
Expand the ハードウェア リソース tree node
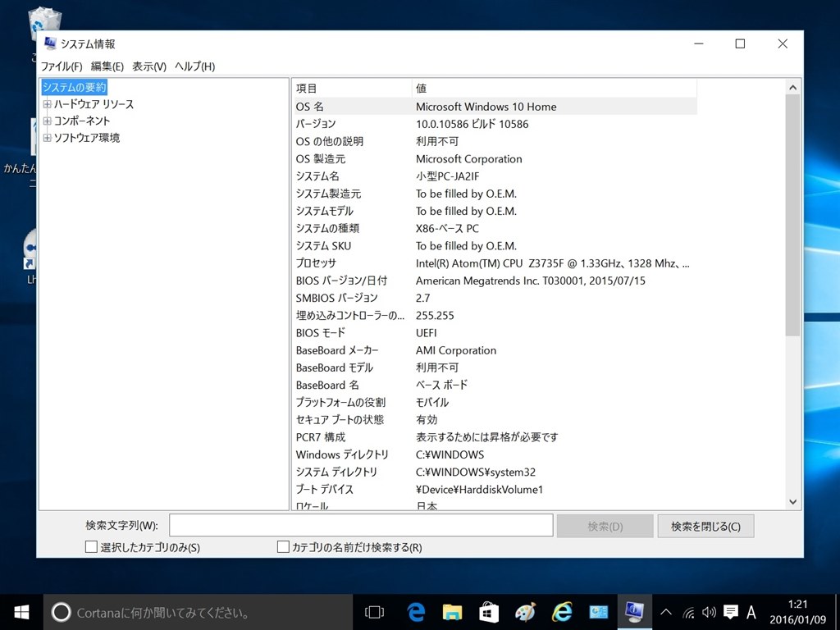[47, 104]
